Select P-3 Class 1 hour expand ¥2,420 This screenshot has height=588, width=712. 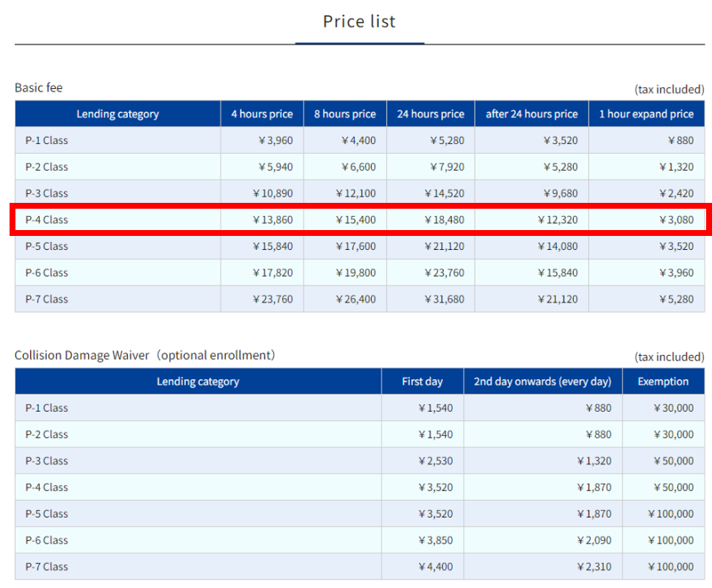pos(677,193)
